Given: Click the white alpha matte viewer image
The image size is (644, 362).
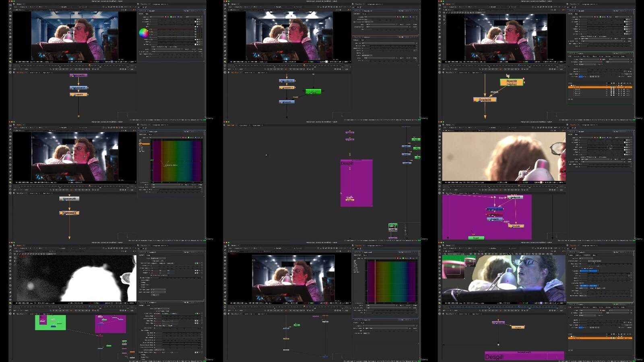Looking at the screenshot, I should coord(76,278).
